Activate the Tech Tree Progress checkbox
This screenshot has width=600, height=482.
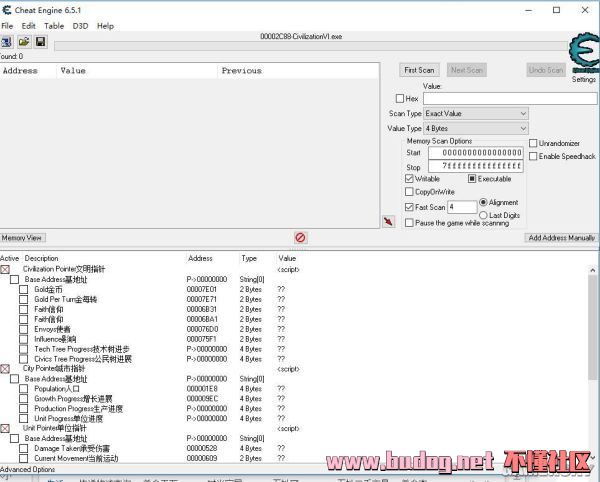23,349
